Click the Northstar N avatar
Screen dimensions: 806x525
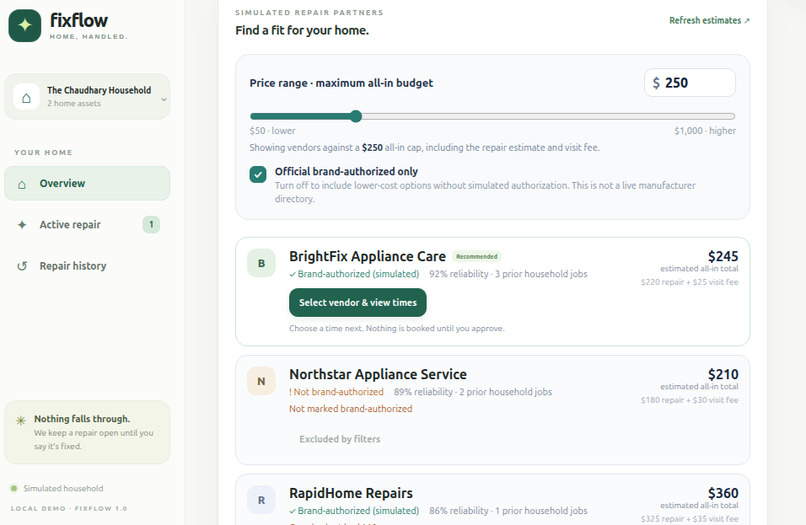pos(261,382)
